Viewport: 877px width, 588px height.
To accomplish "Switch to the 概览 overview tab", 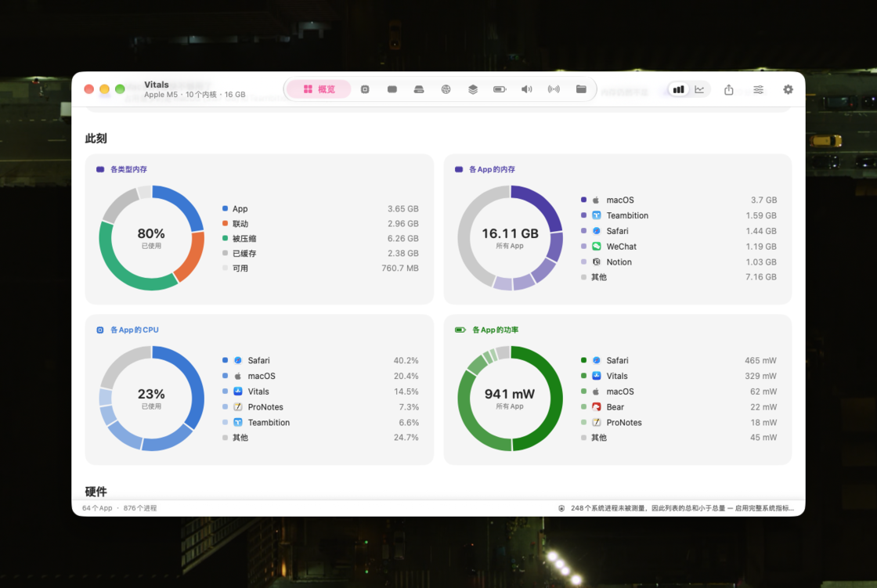I will pos(319,89).
